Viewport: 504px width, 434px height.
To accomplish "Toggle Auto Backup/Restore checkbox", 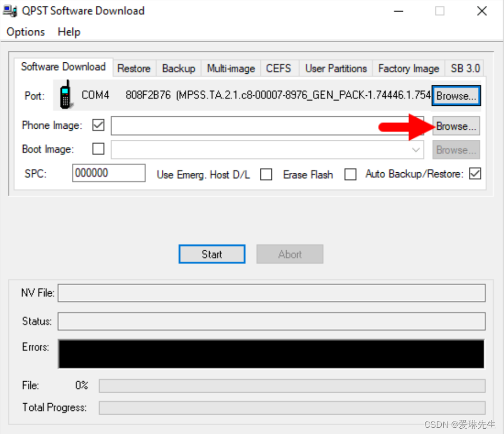I will [475, 173].
